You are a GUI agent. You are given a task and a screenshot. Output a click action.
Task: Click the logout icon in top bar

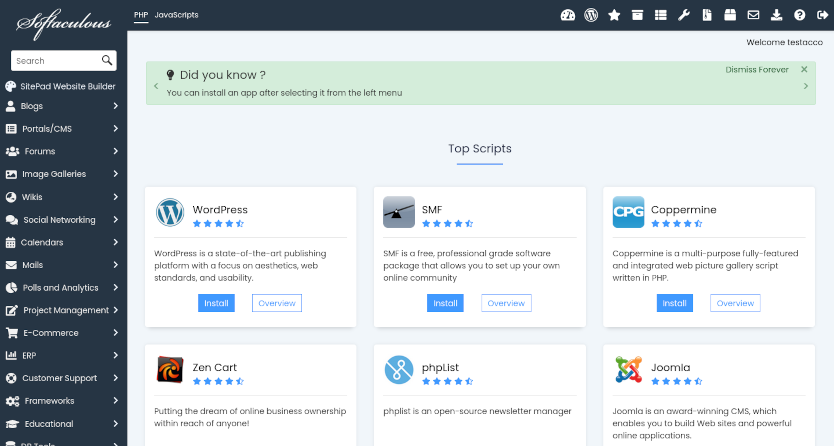pyautogui.click(x=821, y=15)
